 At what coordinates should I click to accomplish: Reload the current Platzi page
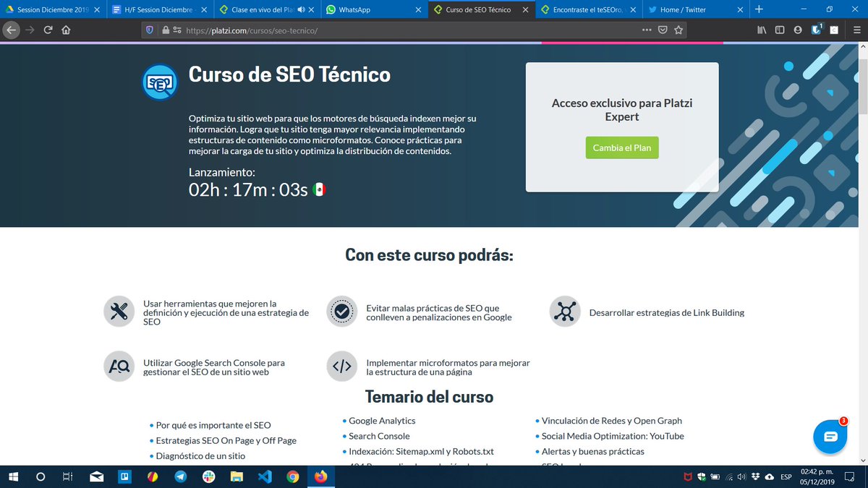[48, 30]
